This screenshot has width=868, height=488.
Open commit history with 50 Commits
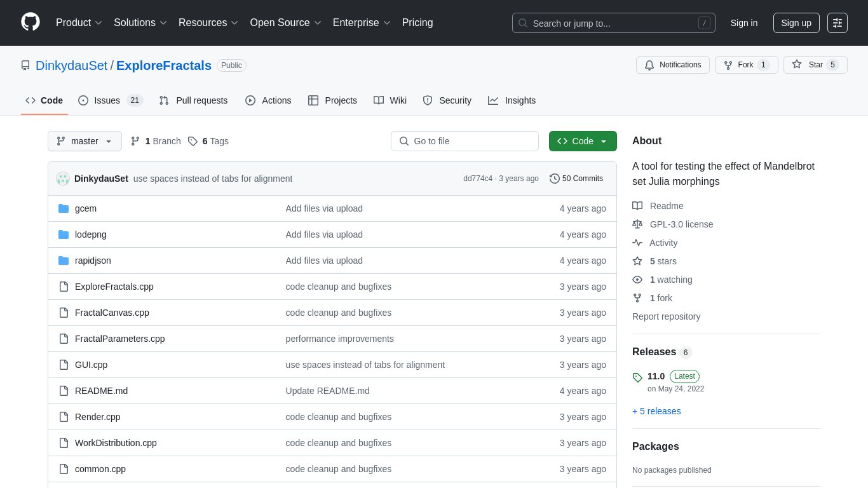576,179
